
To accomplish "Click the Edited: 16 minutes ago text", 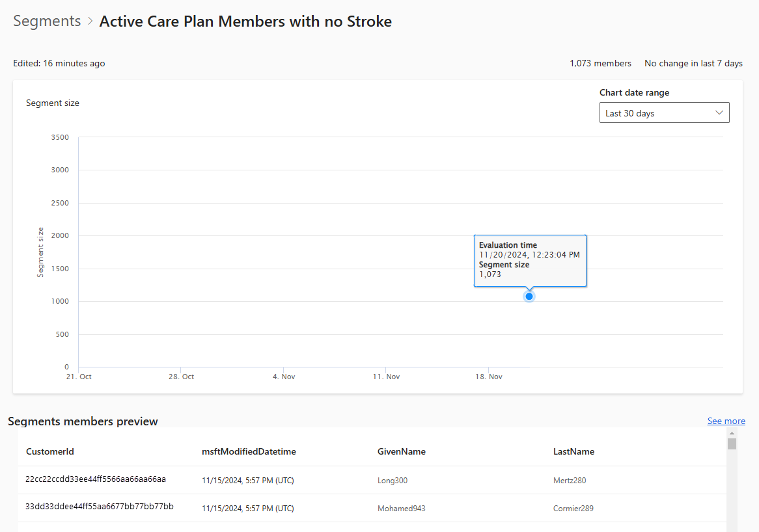I will click(x=59, y=63).
